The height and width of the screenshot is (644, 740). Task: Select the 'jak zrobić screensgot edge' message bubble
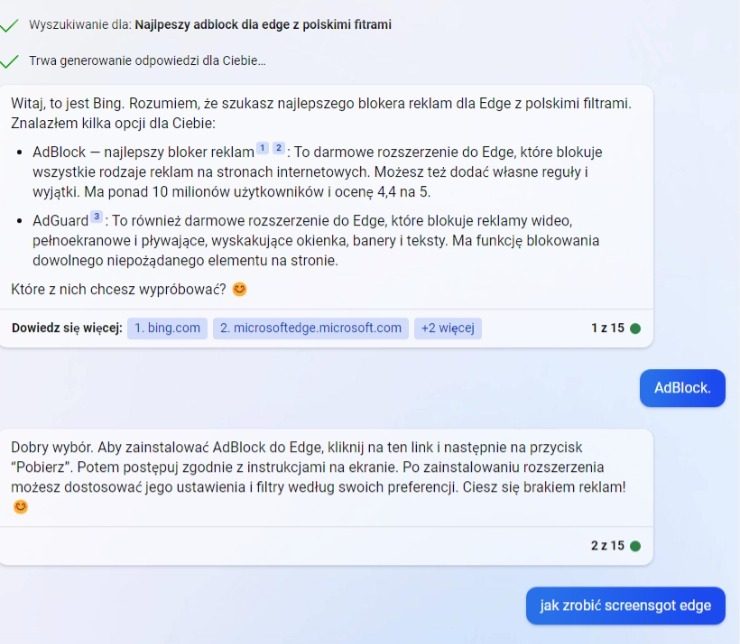(625, 605)
